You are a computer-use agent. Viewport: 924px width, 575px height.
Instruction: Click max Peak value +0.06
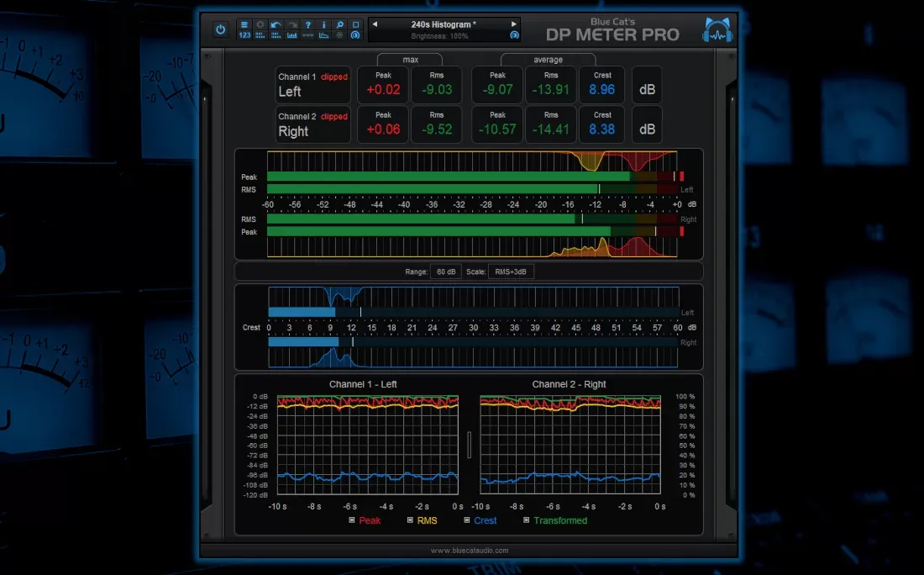[x=383, y=129]
